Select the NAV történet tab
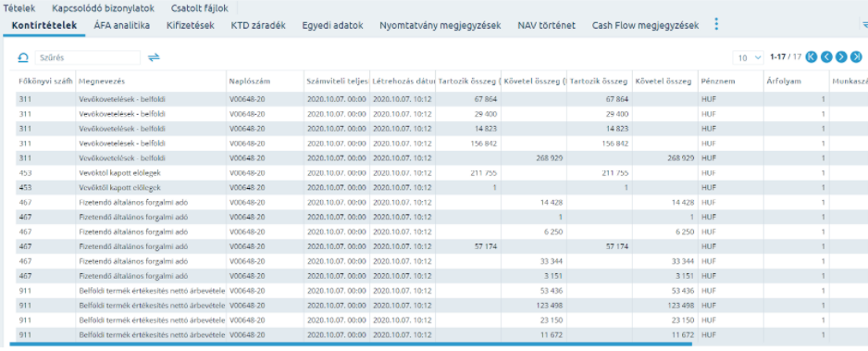 click(x=546, y=25)
